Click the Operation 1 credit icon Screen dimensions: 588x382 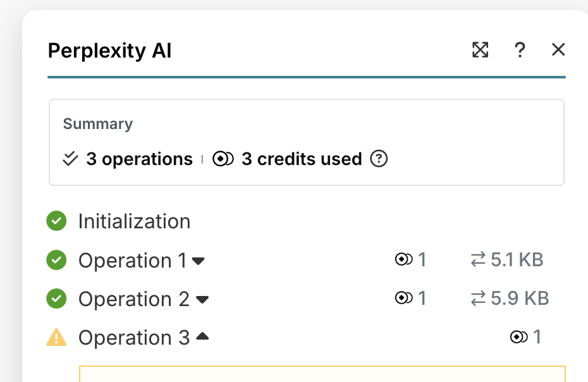(403, 260)
